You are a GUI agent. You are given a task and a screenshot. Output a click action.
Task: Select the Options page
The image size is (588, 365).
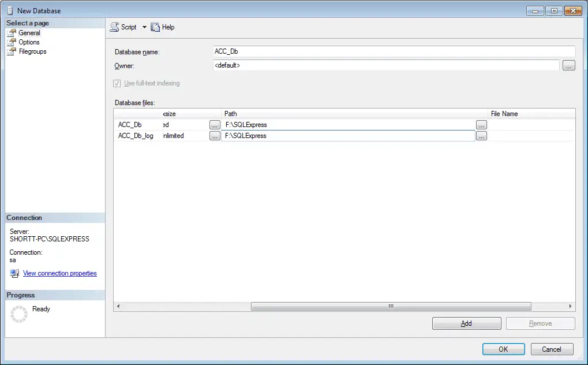click(x=29, y=42)
